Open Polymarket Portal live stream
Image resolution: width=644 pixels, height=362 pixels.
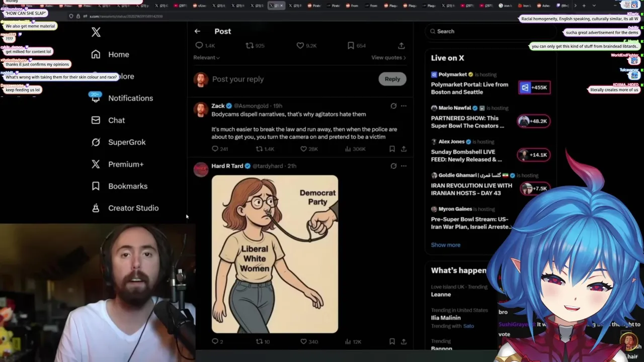469,88
